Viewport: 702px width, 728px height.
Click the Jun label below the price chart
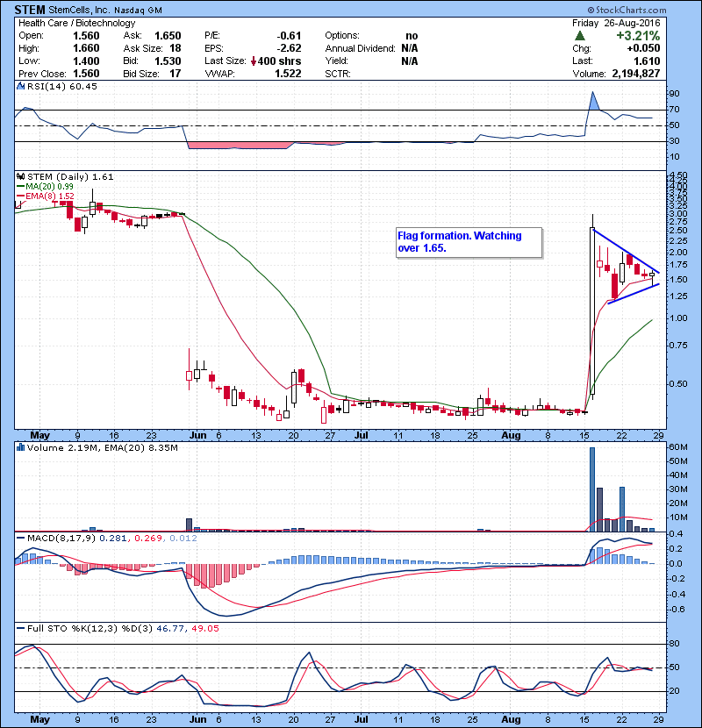[x=197, y=435]
